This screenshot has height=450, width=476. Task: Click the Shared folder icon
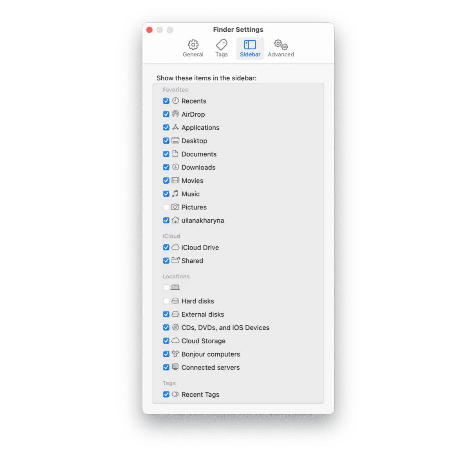176,260
